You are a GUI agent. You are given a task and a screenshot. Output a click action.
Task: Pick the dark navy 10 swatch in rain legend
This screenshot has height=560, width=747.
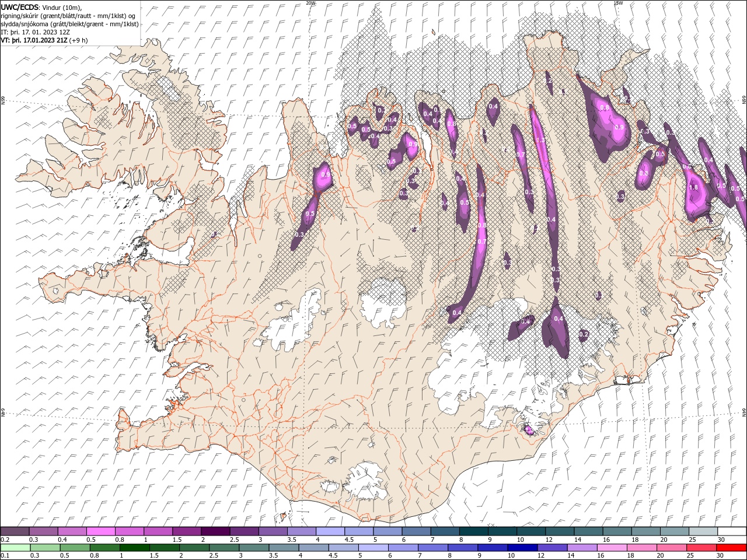point(522,548)
